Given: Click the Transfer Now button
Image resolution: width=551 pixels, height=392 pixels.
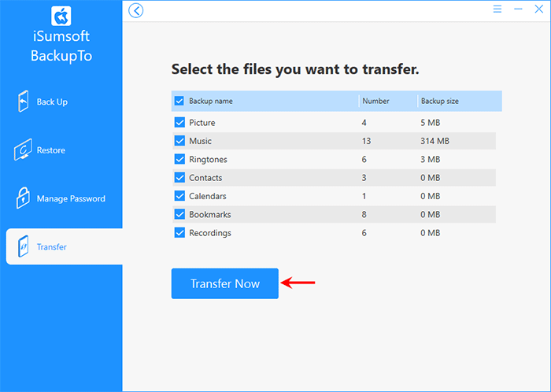Looking at the screenshot, I should pos(225,283).
